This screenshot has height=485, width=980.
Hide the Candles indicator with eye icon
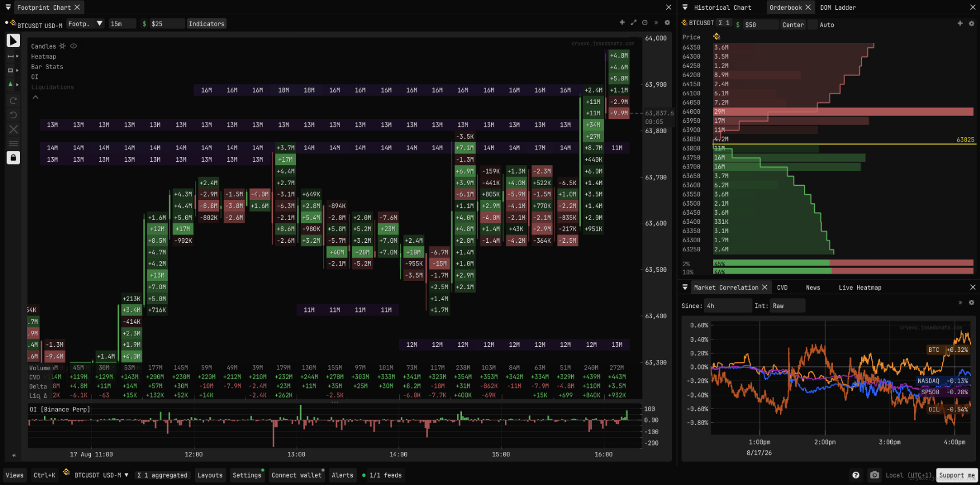[73, 46]
